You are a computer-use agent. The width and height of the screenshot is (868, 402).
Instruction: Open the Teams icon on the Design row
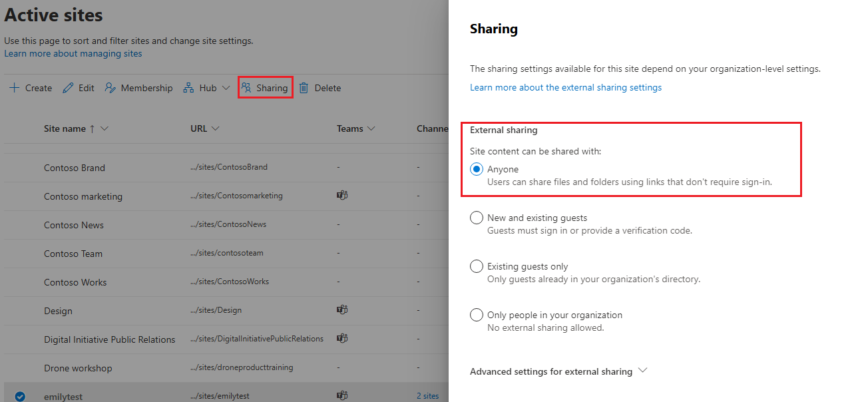pyautogui.click(x=342, y=309)
